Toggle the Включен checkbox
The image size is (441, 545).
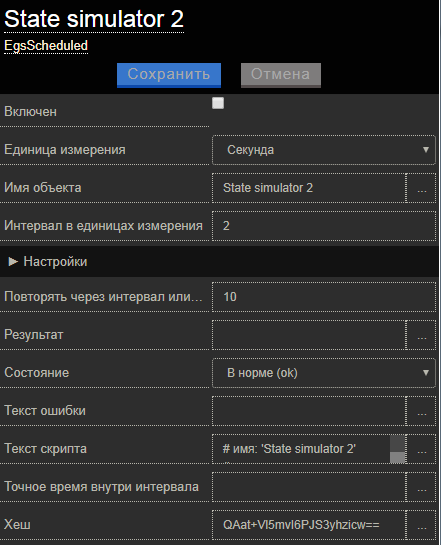click(218, 103)
